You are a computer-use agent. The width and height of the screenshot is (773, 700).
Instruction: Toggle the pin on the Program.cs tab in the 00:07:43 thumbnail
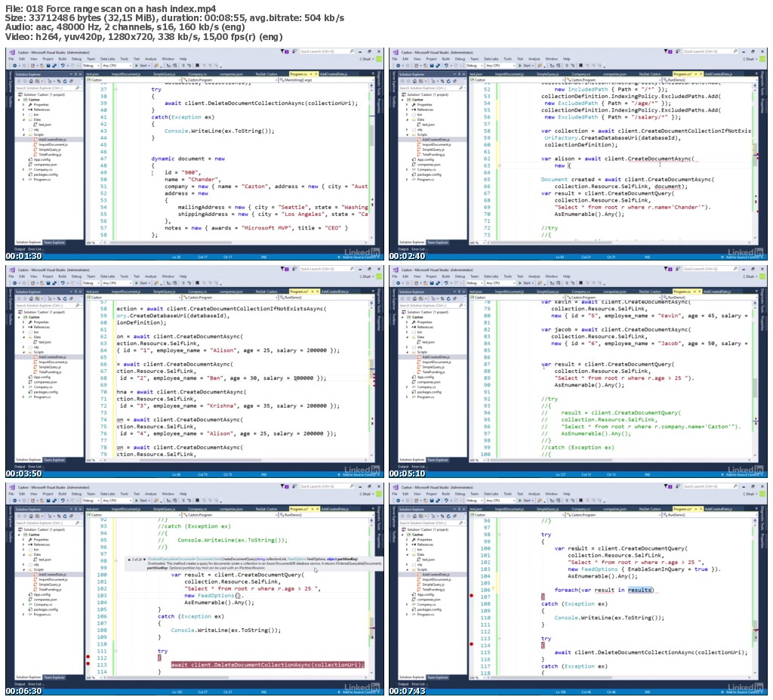694,509
